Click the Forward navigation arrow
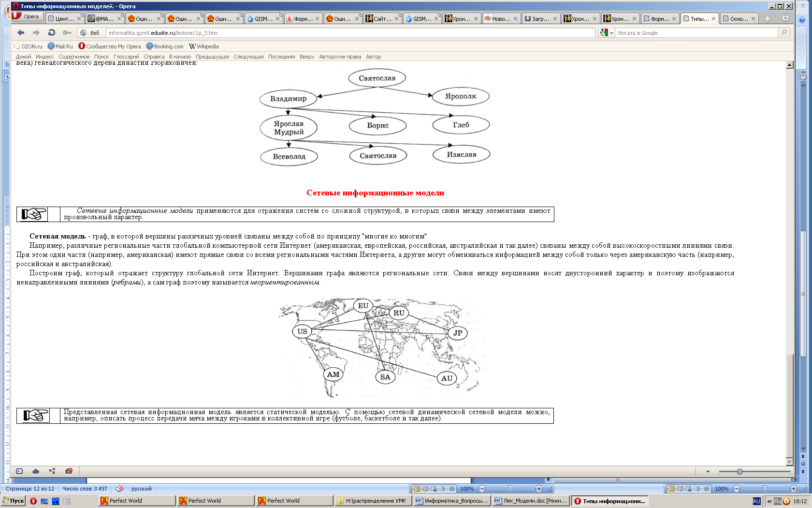Screen dimensions: 812x508 coord(36,32)
